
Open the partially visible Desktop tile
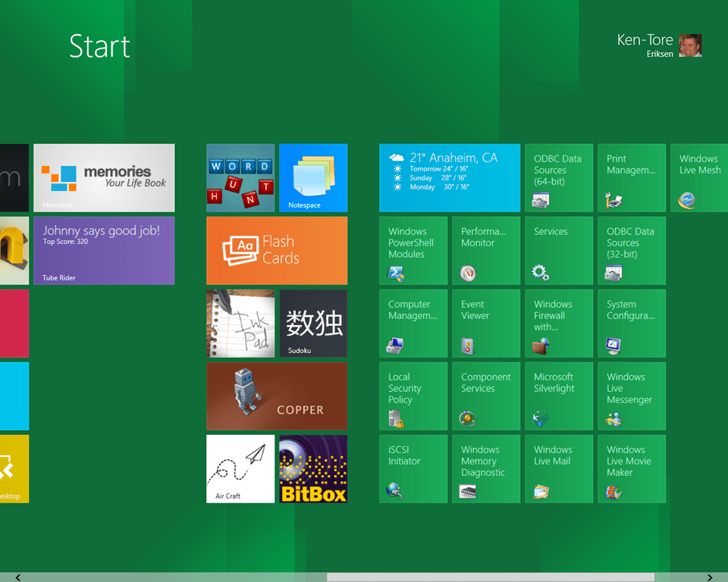tap(14, 469)
